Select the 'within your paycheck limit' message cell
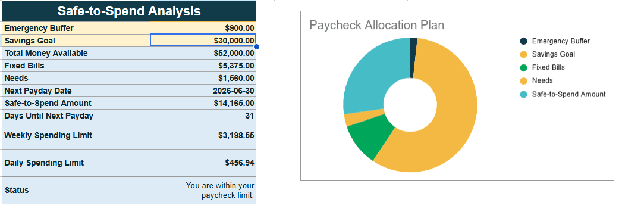 click(203, 190)
